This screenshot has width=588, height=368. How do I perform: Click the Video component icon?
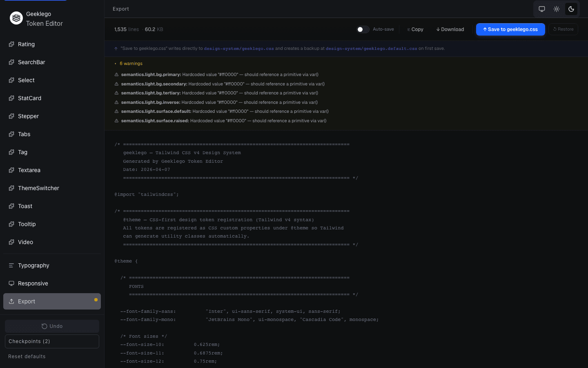tap(11, 242)
